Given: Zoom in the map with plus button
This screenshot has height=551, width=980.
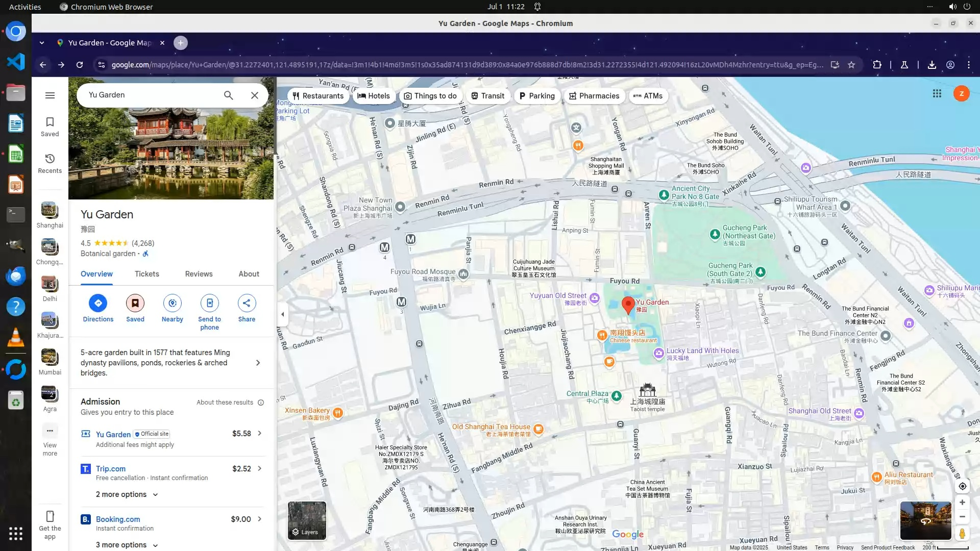Looking at the screenshot, I should click(962, 503).
